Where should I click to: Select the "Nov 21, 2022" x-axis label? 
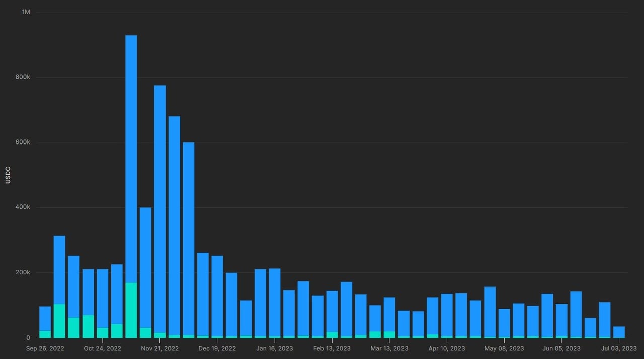[160, 348]
